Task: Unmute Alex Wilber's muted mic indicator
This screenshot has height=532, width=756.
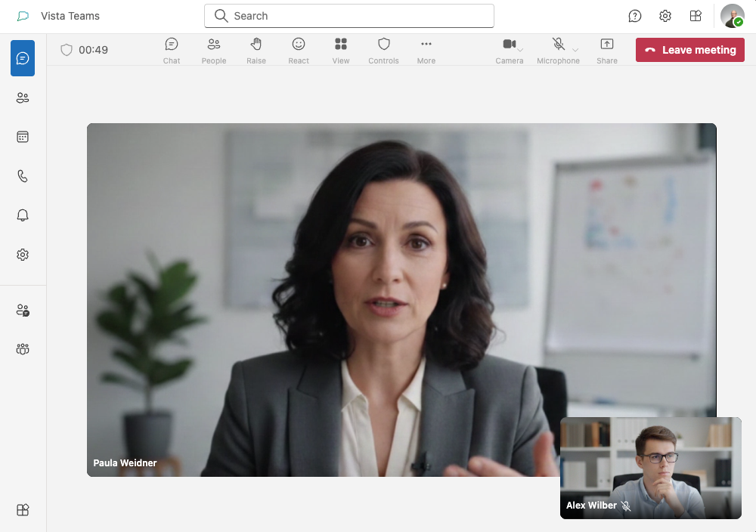Action: (x=627, y=506)
